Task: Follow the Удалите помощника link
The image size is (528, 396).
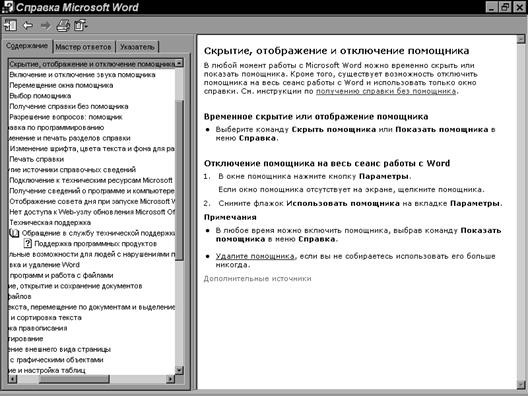Action: tap(255, 256)
